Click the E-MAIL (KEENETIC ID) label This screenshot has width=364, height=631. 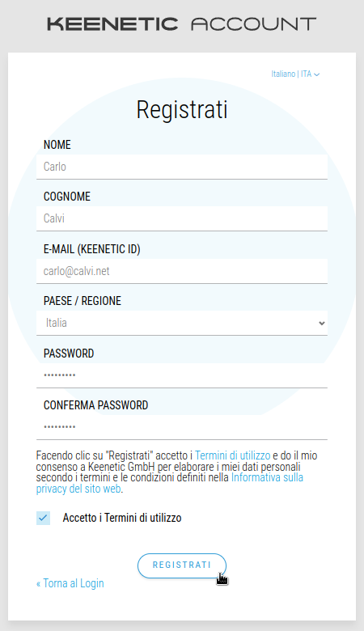click(91, 249)
